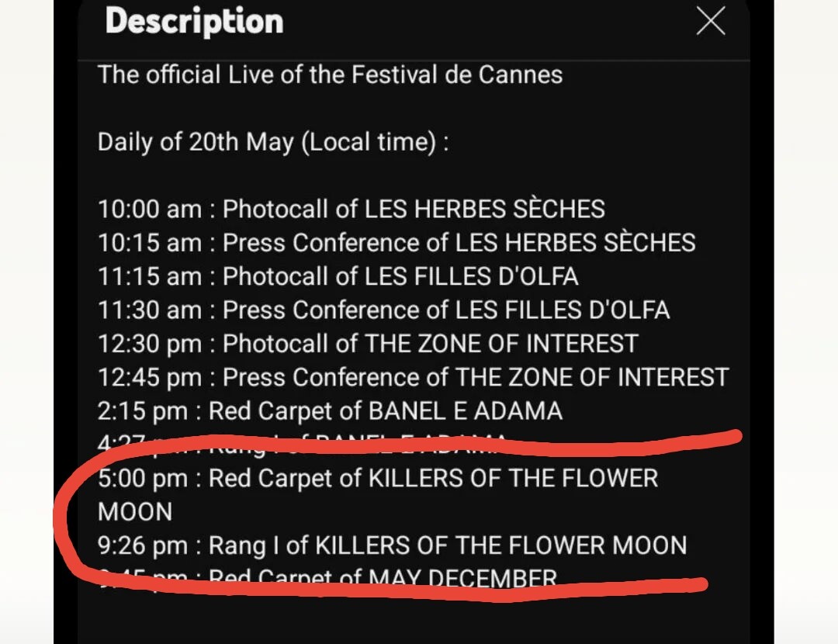Click the 11:15 am Photocall of LES FILLES D'OLFA

click(x=338, y=276)
